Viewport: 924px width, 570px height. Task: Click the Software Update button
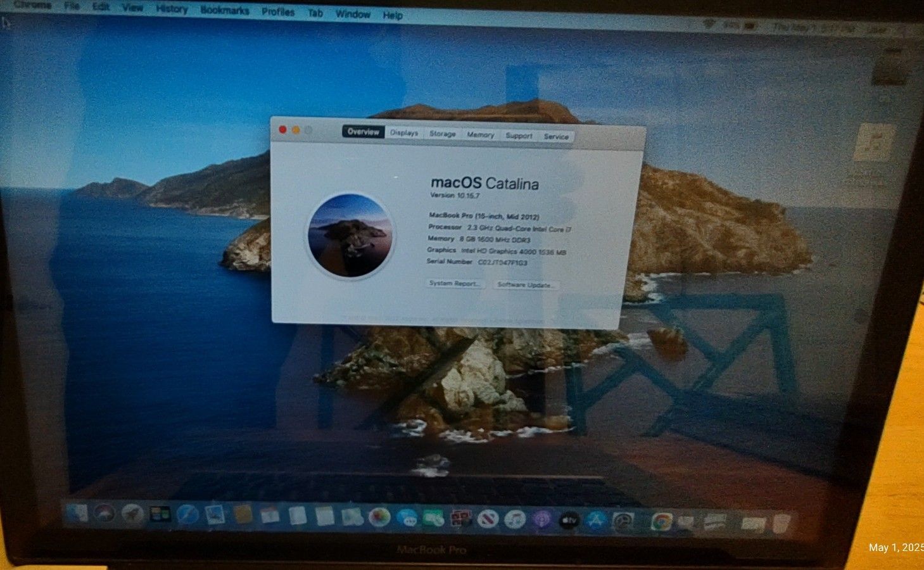click(x=526, y=285)
